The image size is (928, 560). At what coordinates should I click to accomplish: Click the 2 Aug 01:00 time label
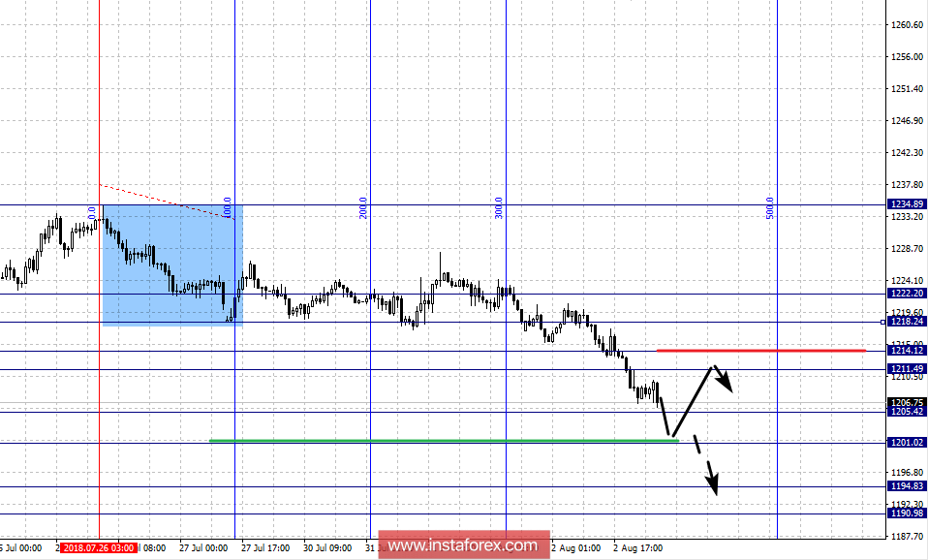[x=575, y=548]
